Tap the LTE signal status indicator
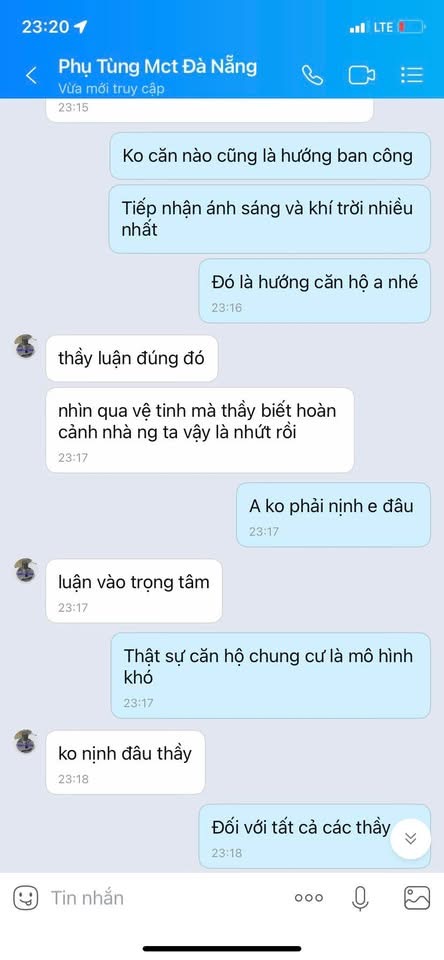This screenshot has height=960, width=444. (x=383, y=27)
